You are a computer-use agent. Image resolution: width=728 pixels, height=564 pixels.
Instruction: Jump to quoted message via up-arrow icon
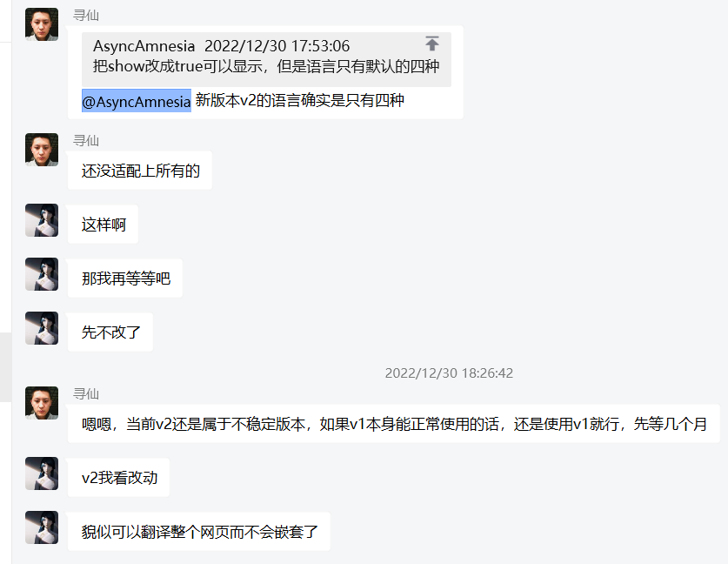point(431,44)
